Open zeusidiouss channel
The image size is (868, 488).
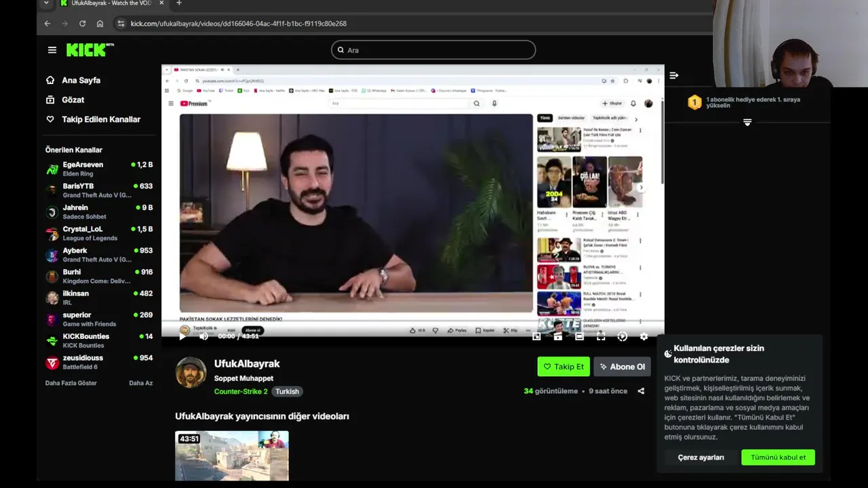tap(99, 363)
